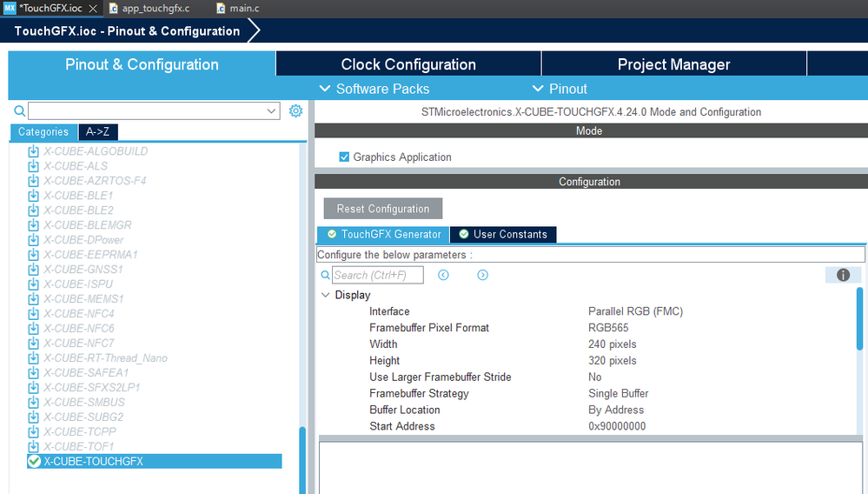This screenshot has width=868, height=494.
Task: Click the categories list scrollbar thumb
Action: (302, 460)
